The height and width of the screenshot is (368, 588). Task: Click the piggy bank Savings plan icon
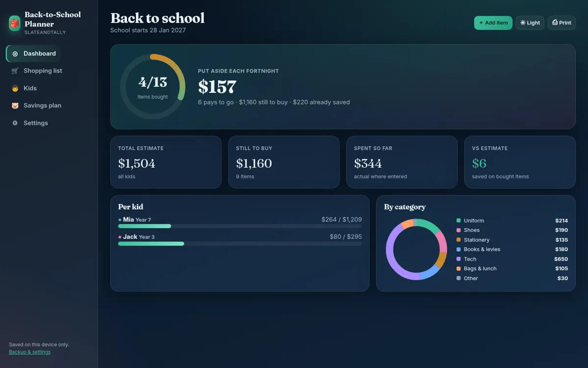[x=15, y=105]
